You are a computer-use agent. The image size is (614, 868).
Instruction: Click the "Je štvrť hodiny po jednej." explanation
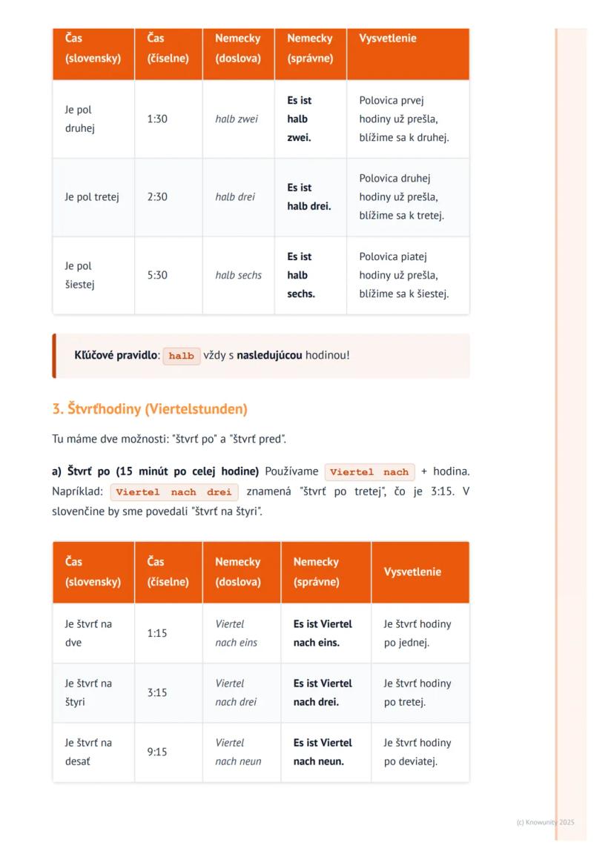[x=417, y=633]
